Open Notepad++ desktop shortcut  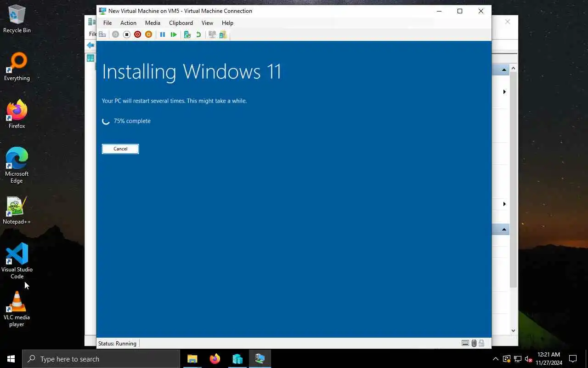click(x=17, y=211)
